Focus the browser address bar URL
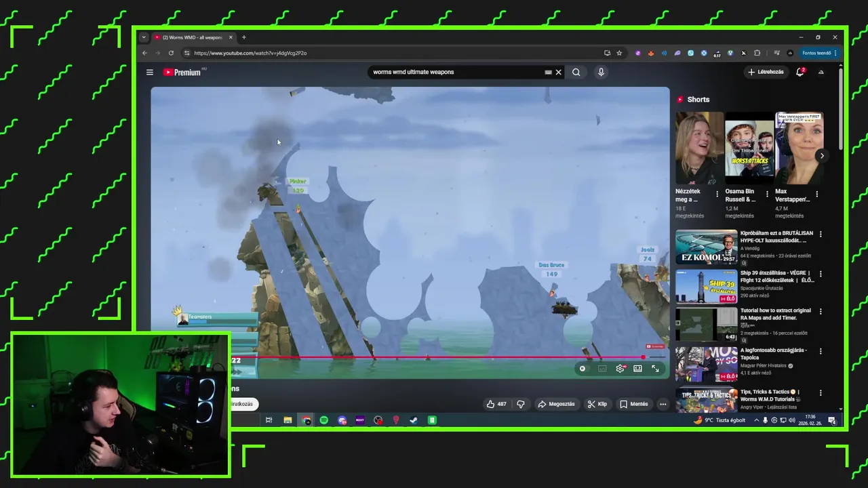 tap(250, 53)
